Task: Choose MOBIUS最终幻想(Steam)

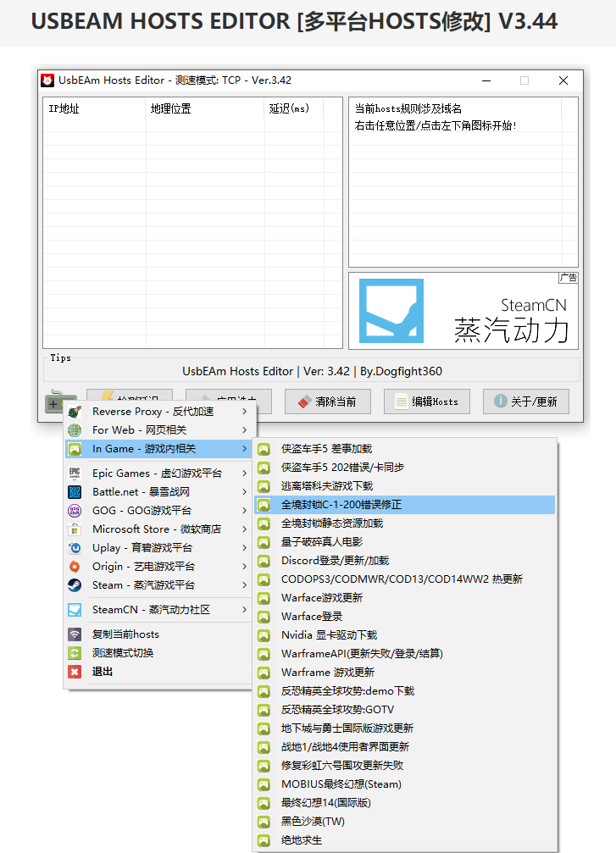Action: tap(405, 784)
